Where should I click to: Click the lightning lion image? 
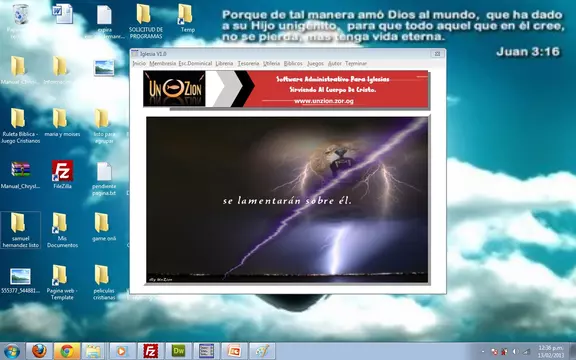287,199
